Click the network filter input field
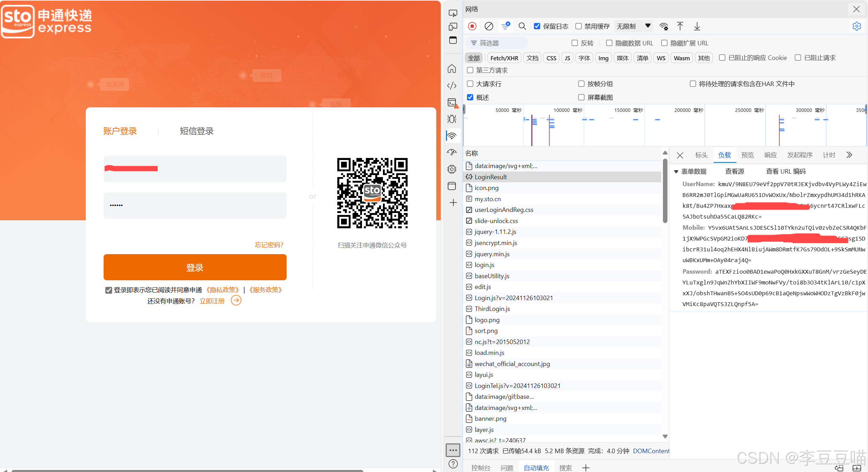The height and width of the screenshot is (472, 868). 497,43
